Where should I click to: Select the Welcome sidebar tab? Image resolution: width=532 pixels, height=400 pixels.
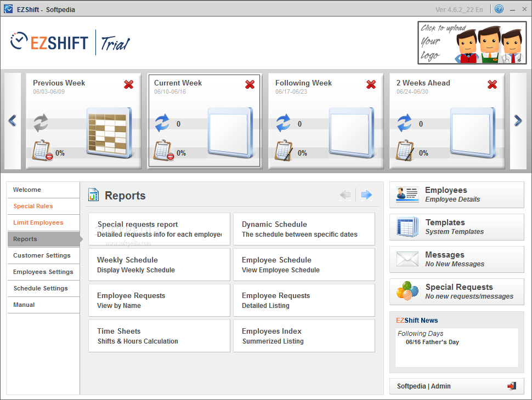(x=43, y=190)
